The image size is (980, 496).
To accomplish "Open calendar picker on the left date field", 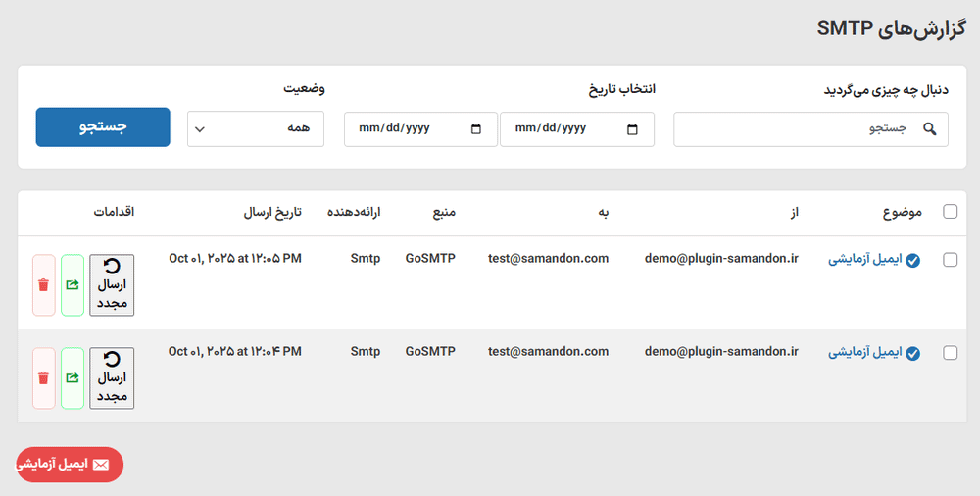I will pyautogui.click(x=476, y=128).
